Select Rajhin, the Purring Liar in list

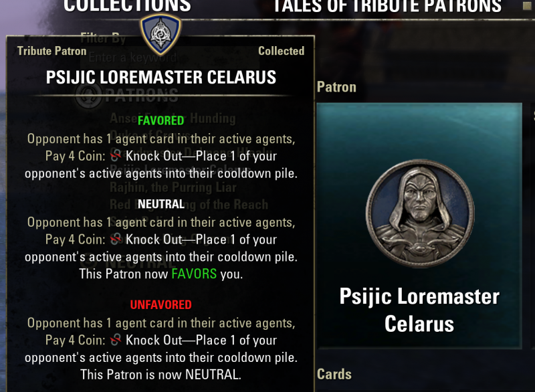click(x=173, y=187)
